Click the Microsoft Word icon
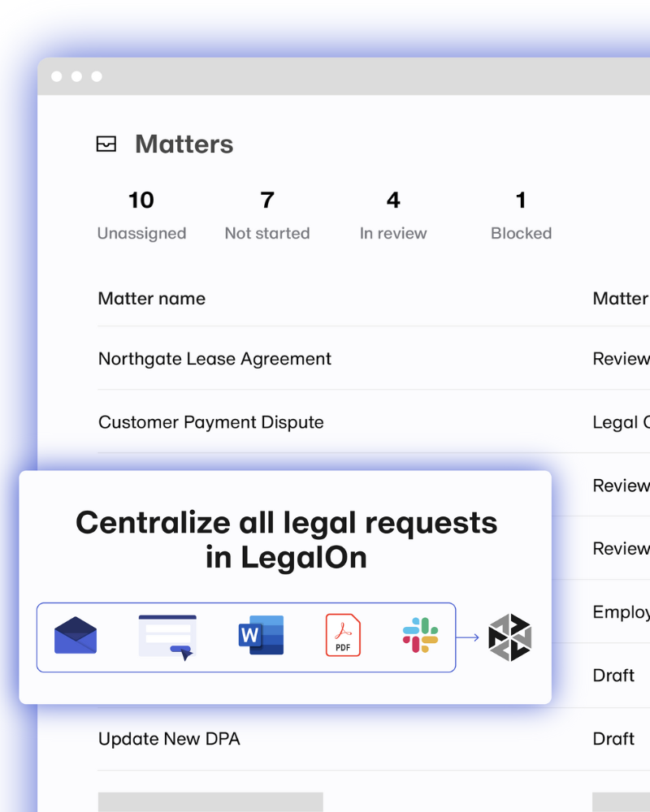650x812 pixels. click(261, 635)
